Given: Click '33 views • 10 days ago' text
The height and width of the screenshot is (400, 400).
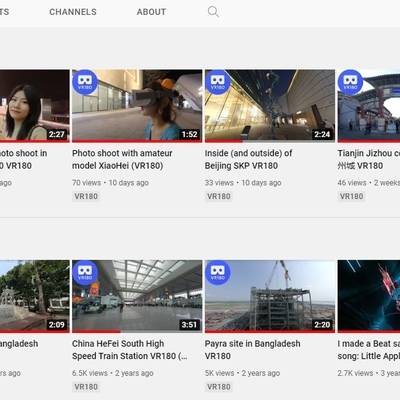Looking at the screenshot, I should (x=243, y=183).
